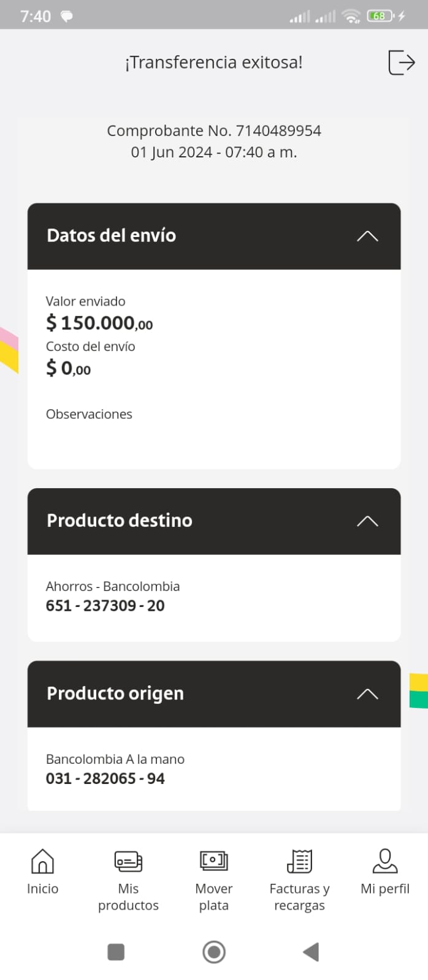Tap the Mover plata tab label
The height and width of the screenshot is (980, 428).
click(x=213, y=897)
